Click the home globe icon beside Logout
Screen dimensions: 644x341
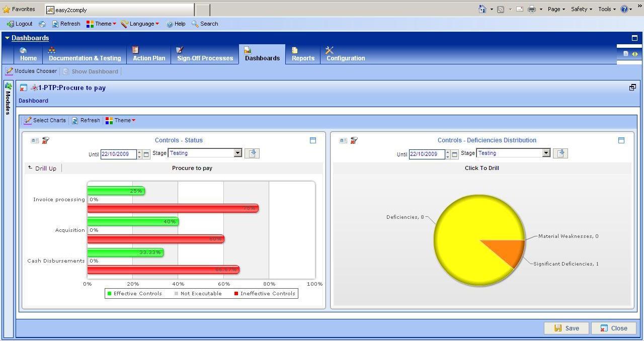point(42,24)
